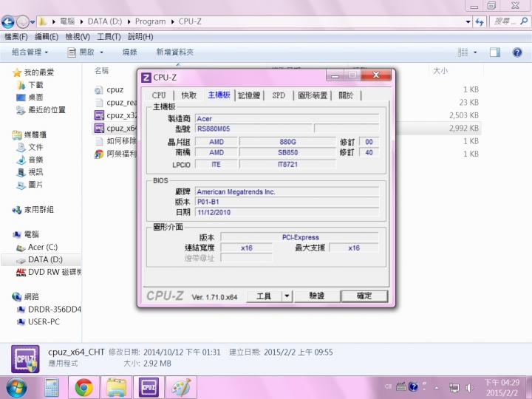This screenshot has width=532, height=399.
Task: Open Paint from the taskbar
Action: click(181, 387)
